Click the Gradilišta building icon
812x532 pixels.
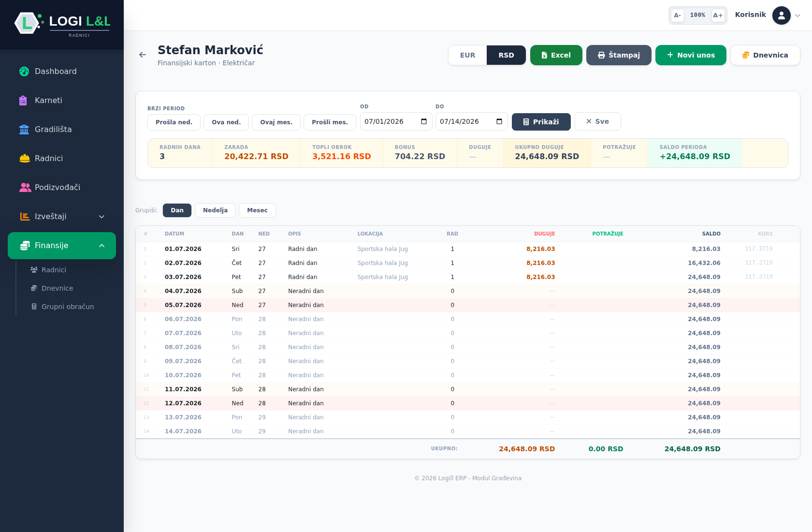(24, 129)
